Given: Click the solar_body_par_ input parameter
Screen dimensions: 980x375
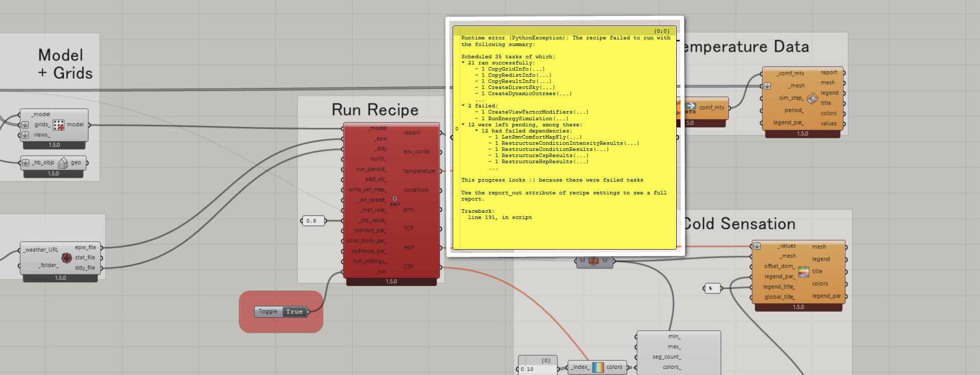Looking at the screenshot, I should coord(366,241).
